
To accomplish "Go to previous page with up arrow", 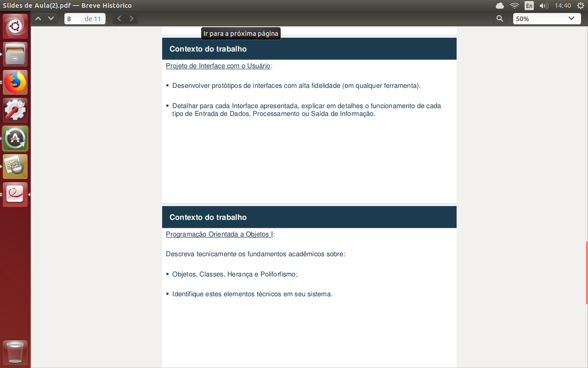I will point(39,19).
